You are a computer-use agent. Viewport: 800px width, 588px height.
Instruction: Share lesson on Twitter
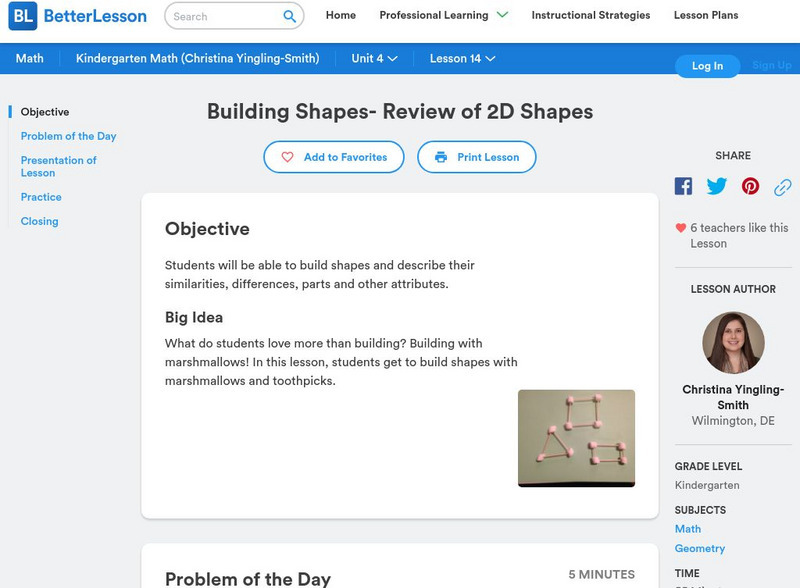tap(717, 186)
